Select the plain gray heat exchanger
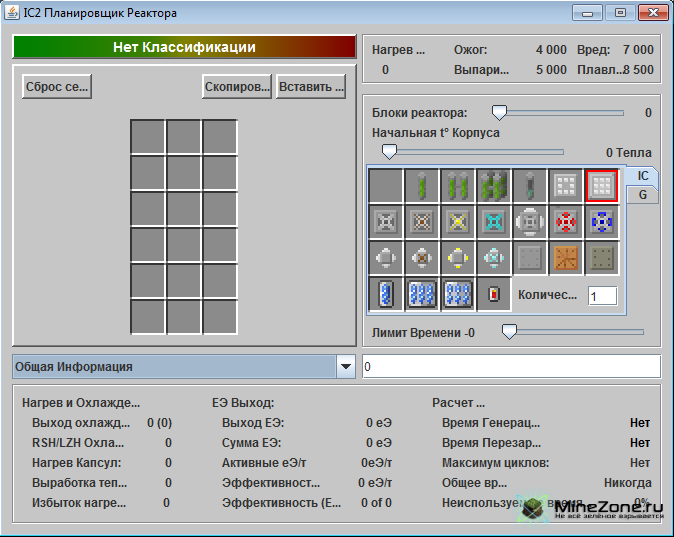Viewport: 674px width, 537px height. click(x=386, y=258)
